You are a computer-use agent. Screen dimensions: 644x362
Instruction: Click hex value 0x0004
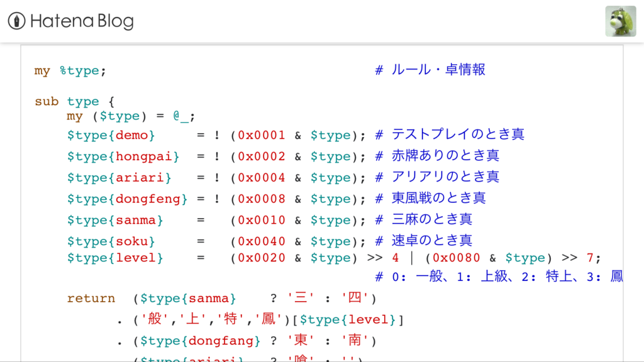261,178
